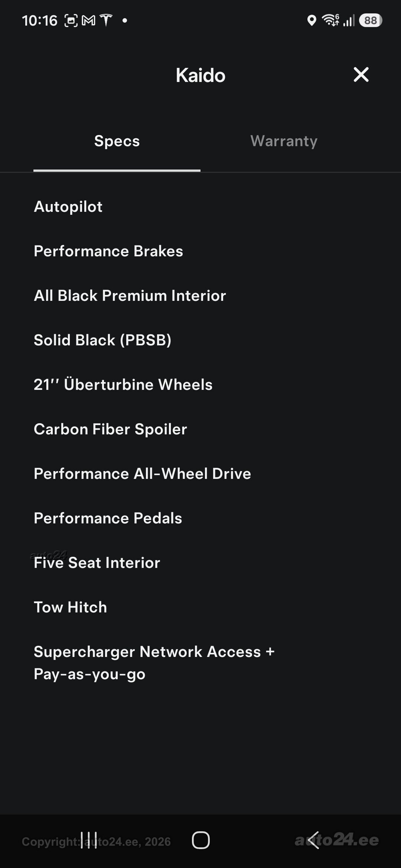Tap Performance Brakes list item
This screenshot has height=868, width=401.
108,251
